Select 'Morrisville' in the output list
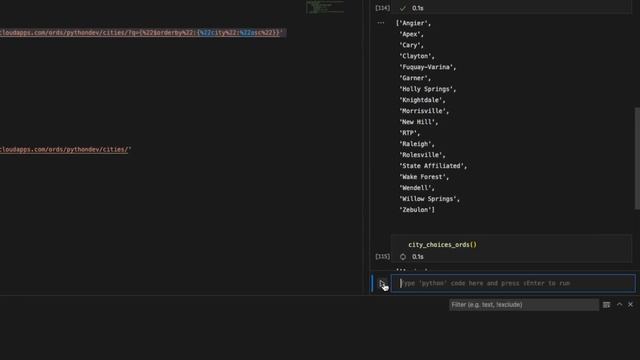This screenshot has width=640, height=360. point(422,111)
